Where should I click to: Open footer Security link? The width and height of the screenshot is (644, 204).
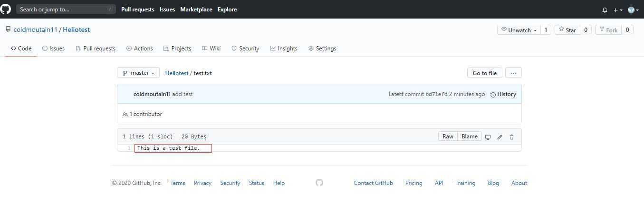click(230, 183)
